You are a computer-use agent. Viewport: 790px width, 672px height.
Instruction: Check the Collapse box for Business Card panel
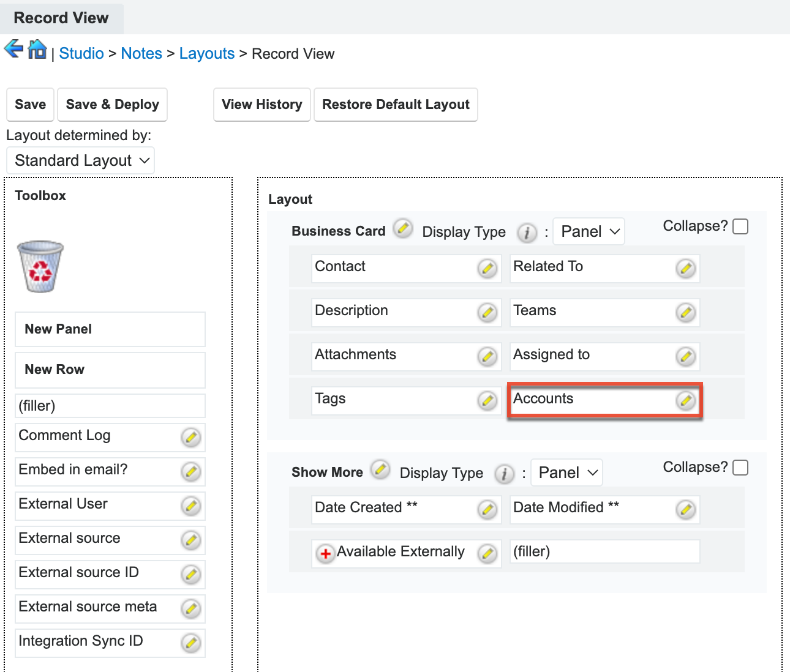[x=740, y=226]
